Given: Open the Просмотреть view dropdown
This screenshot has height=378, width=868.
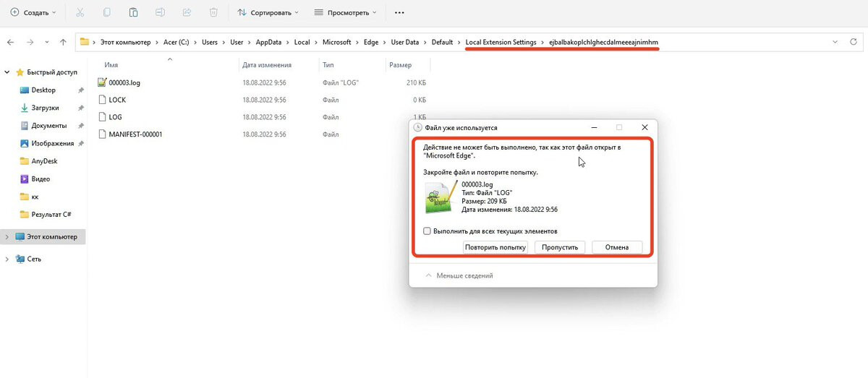Looking at the screenshot, I should point(346,12).
